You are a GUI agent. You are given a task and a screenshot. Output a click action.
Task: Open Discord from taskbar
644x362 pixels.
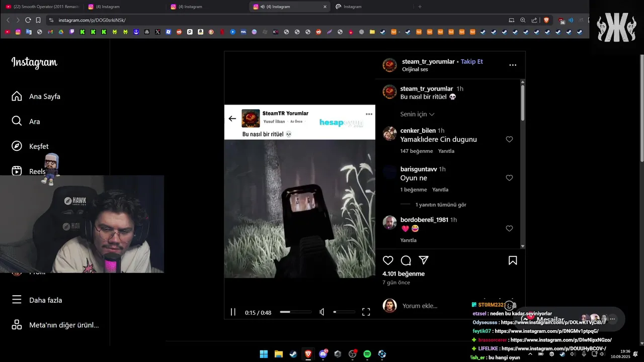pos(323,354)
